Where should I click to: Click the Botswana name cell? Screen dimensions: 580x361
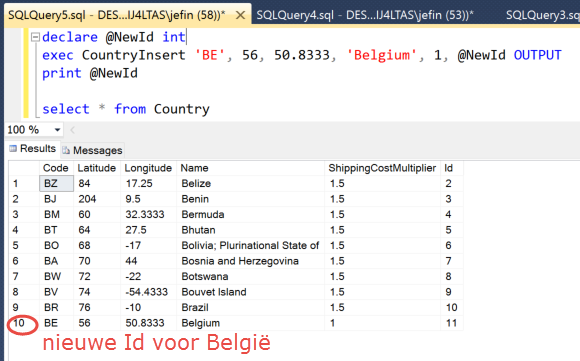[x=250, y=277]
